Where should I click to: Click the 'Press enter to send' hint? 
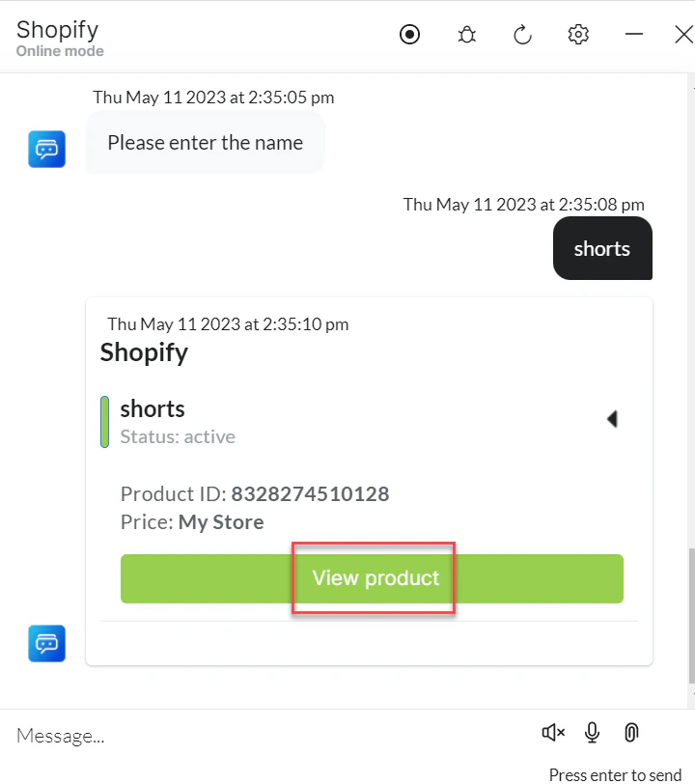[x=615, y=774]
